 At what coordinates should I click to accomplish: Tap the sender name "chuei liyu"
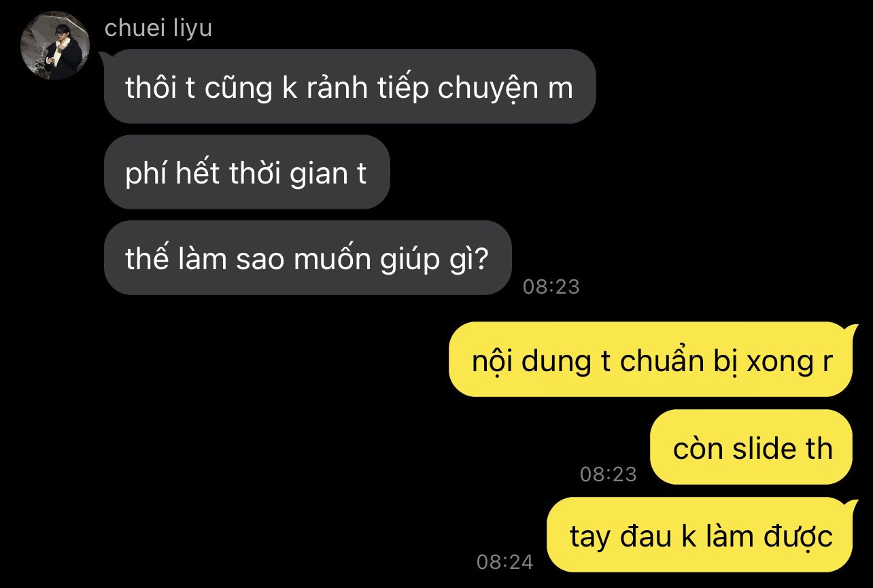[x=158, y=29]
